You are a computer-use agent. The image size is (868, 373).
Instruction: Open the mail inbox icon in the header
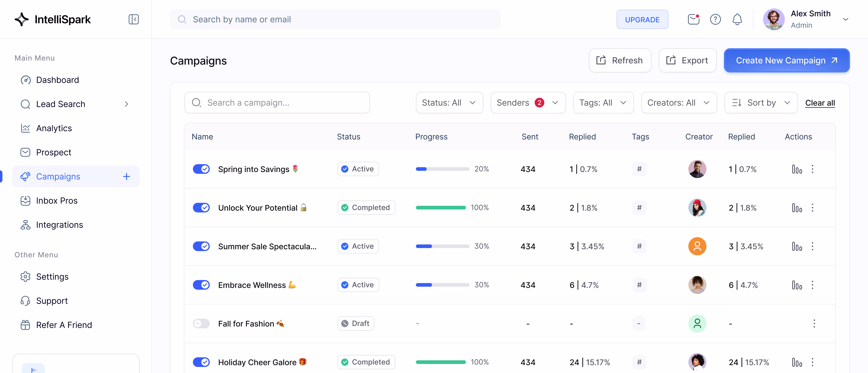tap(693, 19)
